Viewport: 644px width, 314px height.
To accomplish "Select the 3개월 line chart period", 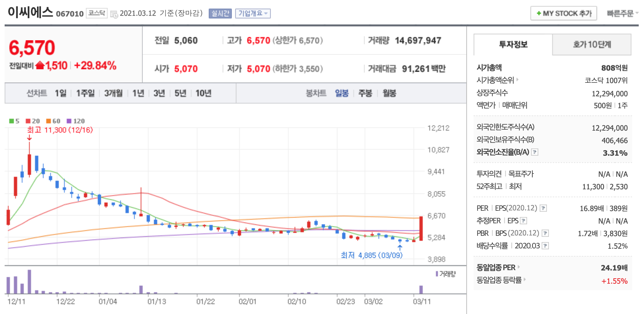I will pos(113,93).
